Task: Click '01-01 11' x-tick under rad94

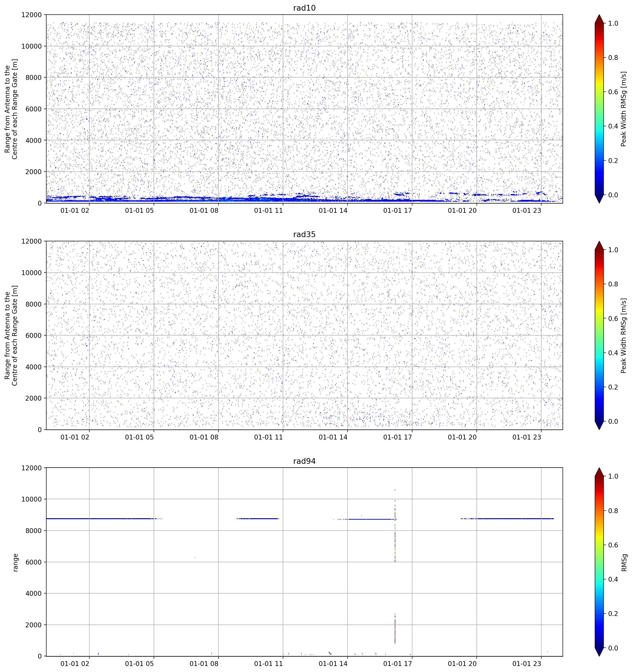Action: (x=268, y=664)
